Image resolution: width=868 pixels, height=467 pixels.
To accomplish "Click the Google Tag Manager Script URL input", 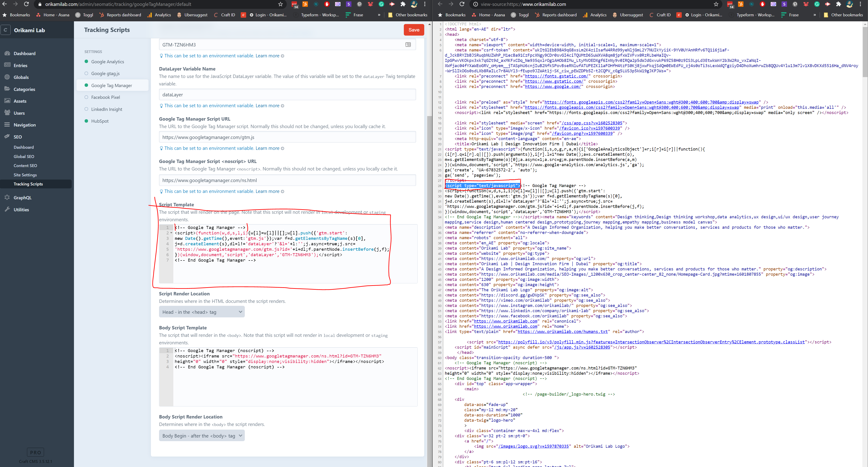I will click(287, 137).
